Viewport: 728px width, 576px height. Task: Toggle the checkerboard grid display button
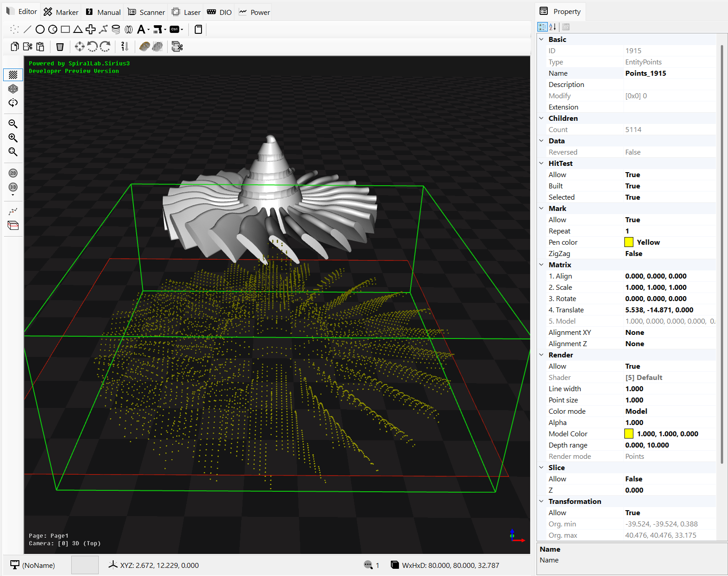click(13, 74)
